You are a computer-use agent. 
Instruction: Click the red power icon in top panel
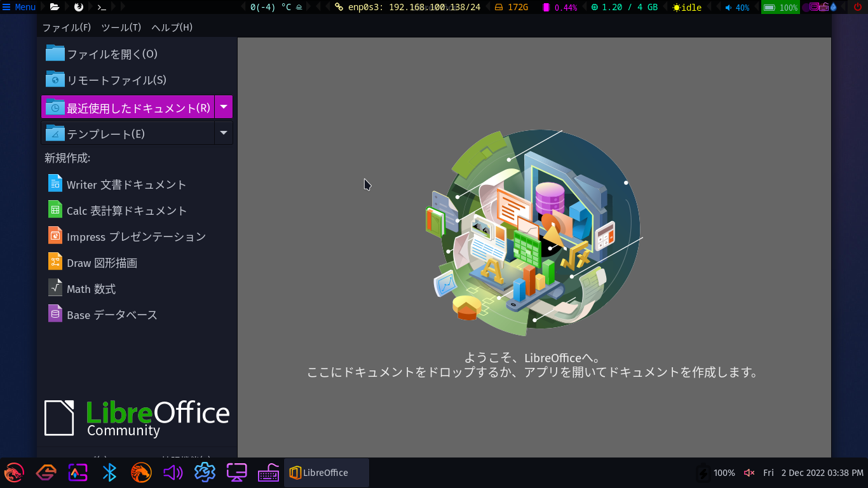(x=858, y=7)
